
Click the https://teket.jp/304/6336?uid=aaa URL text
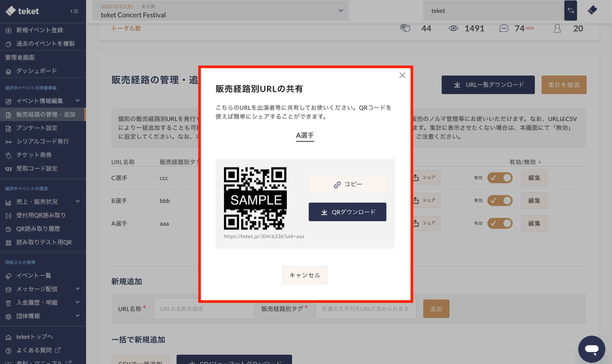(264, 236)
